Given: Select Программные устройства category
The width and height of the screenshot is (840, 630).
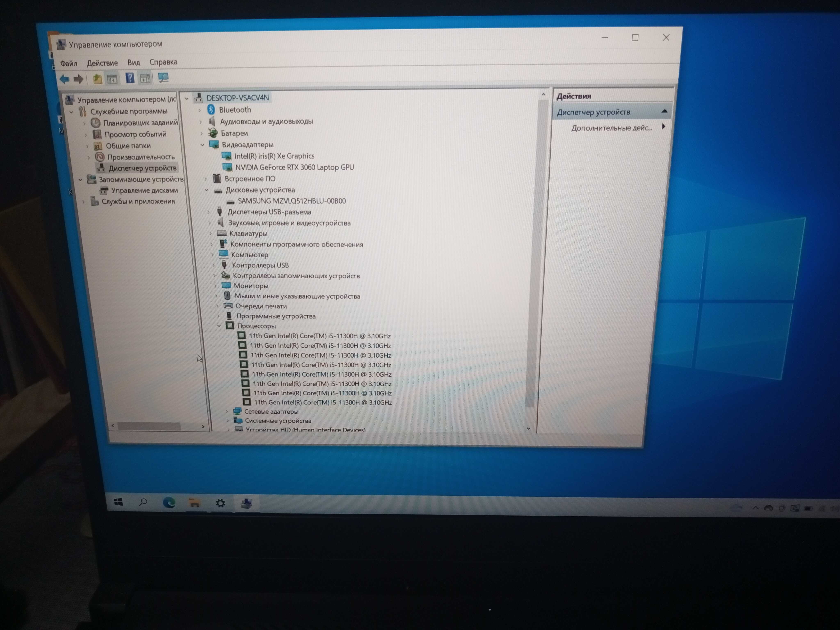Looking at the screenshot, I should coord(276,316).
